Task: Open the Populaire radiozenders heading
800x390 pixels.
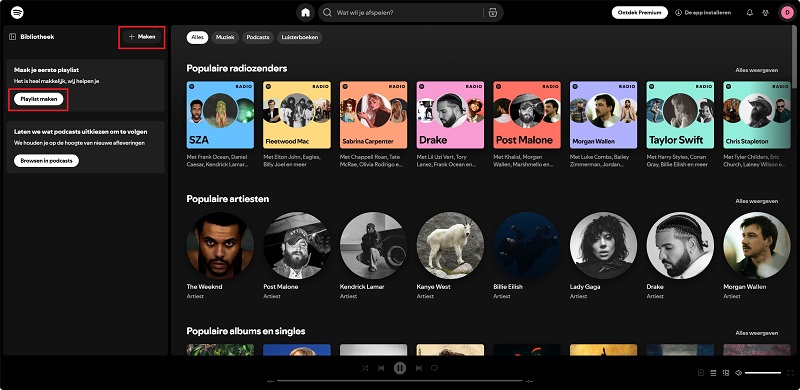Action: point(237,68)
